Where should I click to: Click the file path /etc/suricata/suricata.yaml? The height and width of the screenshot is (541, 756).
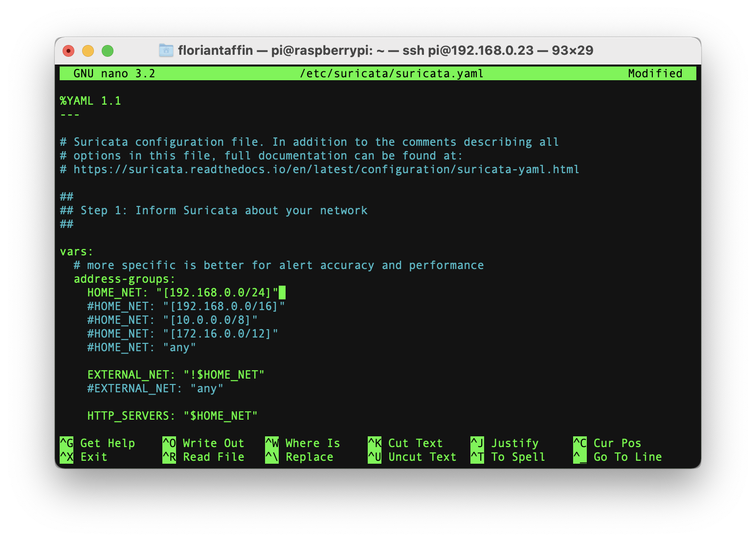[392, 73]
